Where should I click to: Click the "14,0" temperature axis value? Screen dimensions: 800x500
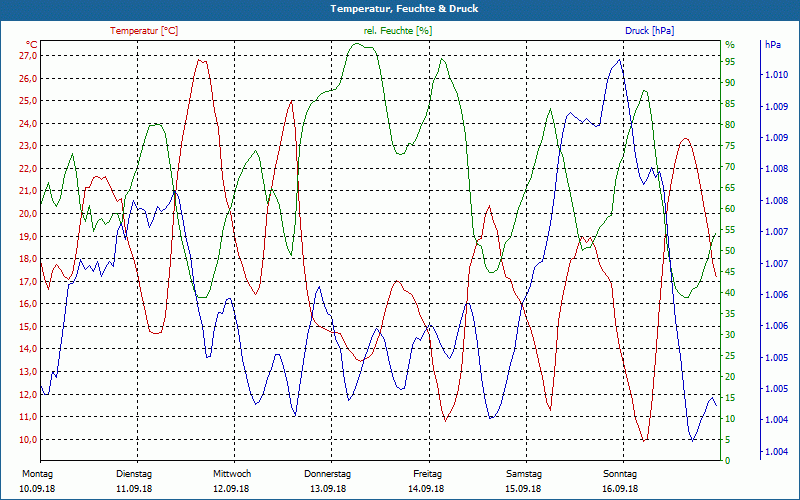click(28, 349)
